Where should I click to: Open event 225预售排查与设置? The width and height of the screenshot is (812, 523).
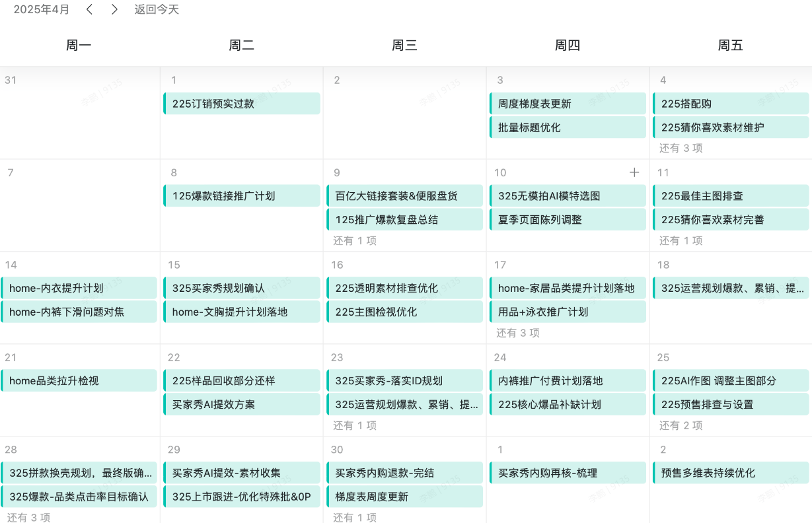tap(731, 405)
